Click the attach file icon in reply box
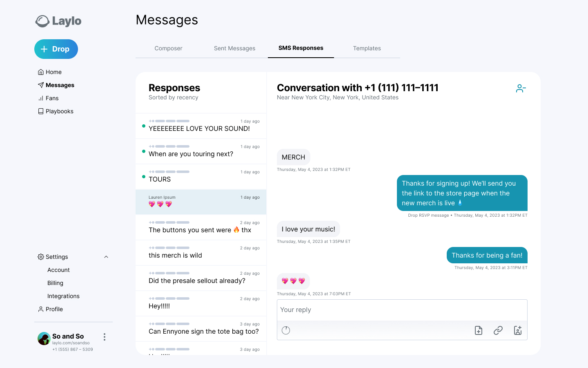588x368 pixels. 479,330
